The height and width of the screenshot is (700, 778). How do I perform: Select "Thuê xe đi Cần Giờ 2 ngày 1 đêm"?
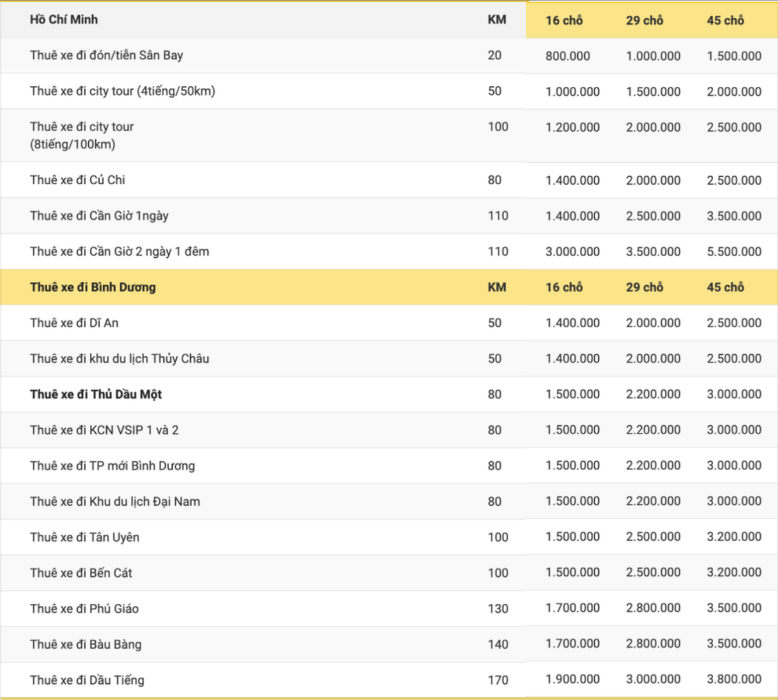(x=119, y=251)
